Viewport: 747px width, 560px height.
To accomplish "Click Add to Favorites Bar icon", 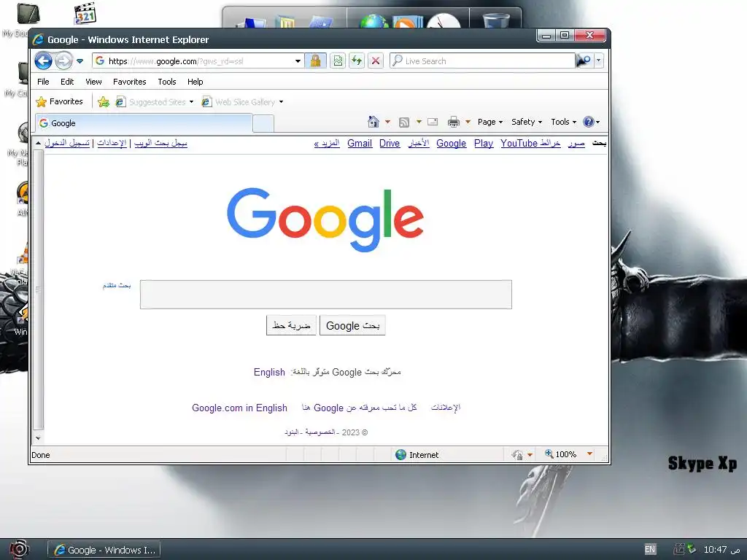I will 104,101.
